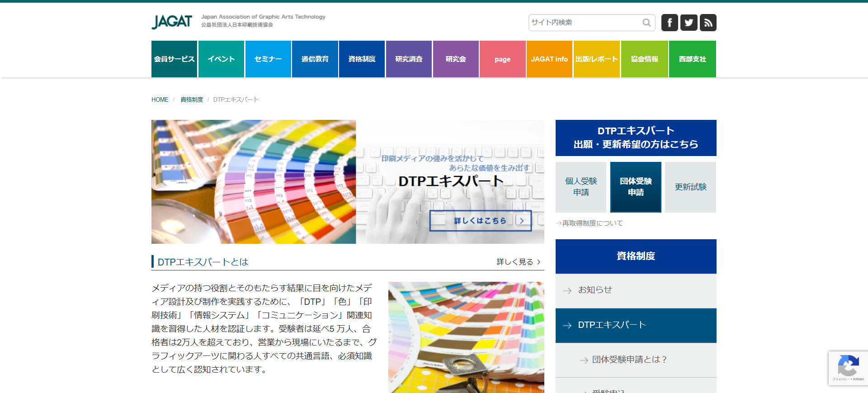Screen dimensions: 868x393
Task: Click the DTPエキスパートとは heading
Action: pos(203,262)
